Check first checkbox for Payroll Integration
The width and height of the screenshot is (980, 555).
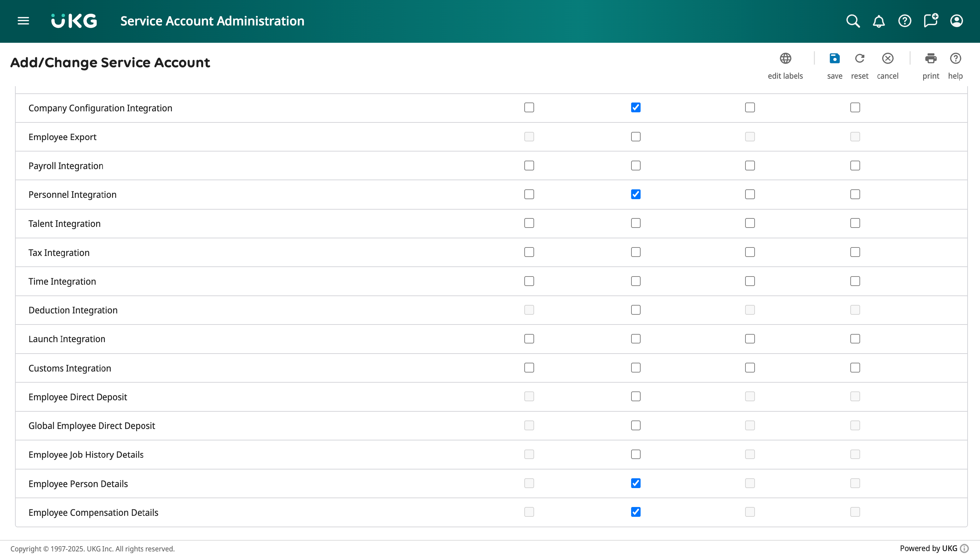(529, 166)
